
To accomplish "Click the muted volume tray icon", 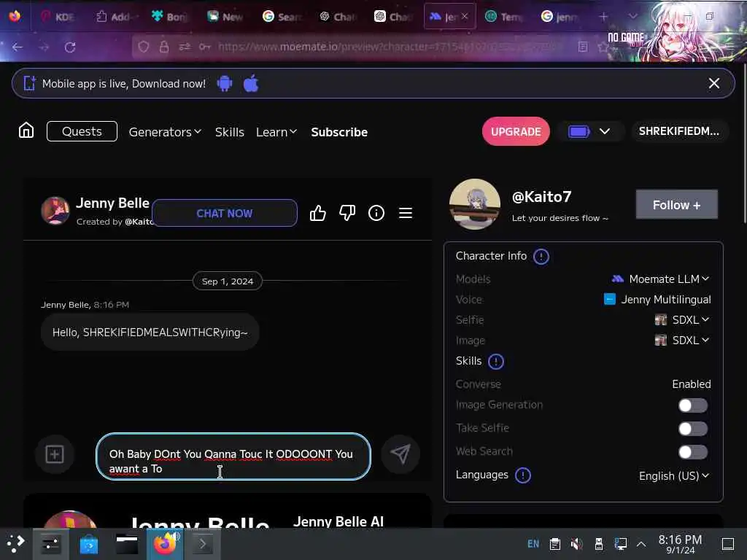I will coord(576,544).
